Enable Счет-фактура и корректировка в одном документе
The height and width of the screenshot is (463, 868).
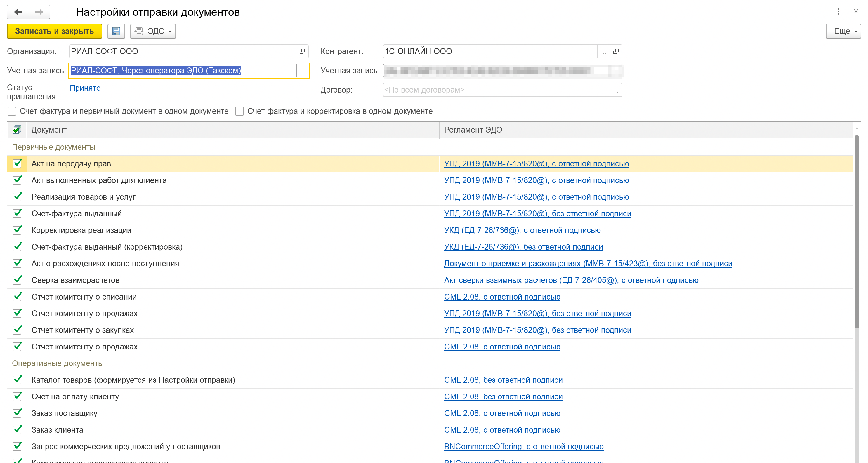pyautogui.click(x=239, y=112)
